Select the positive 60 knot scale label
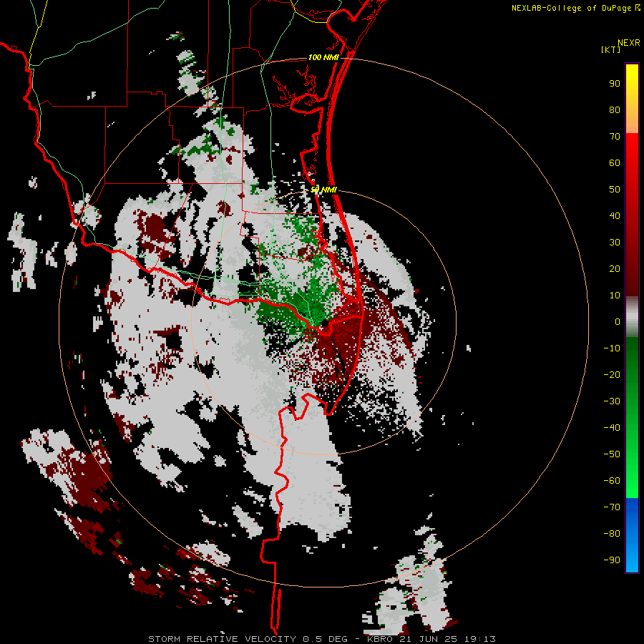644x644 pixels. [x=615, y=162]
